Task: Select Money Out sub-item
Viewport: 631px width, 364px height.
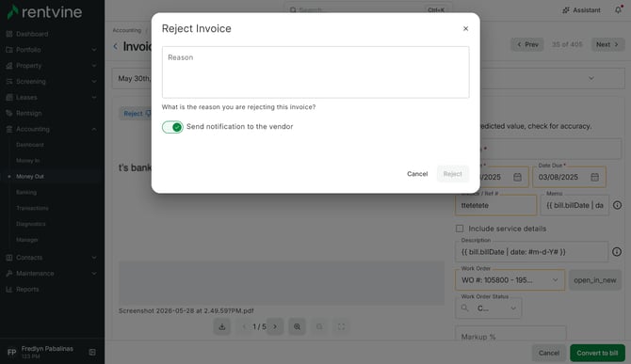Action: point(30,177)
